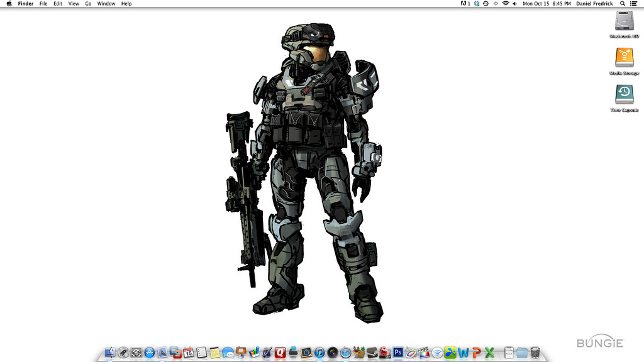The height and width of the screenshot is (362, 644).
Task: Open the blue folder stack in Dock
Action: pyautogui.click(x=522, y=352)
